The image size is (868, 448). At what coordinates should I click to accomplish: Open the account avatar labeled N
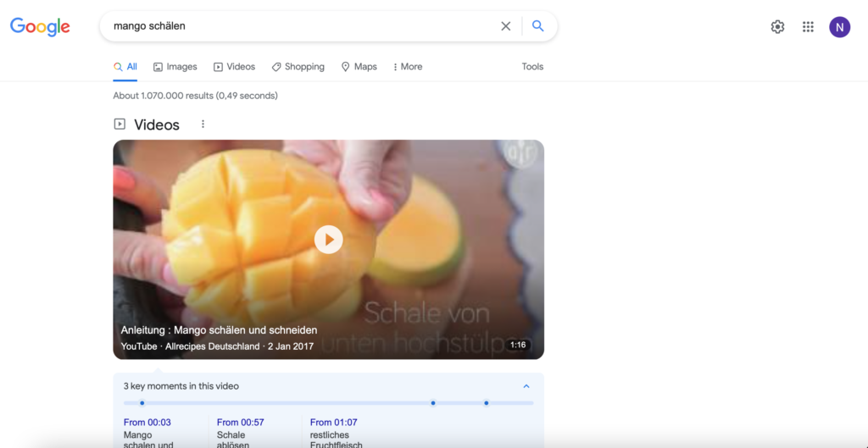pos(839,26)
